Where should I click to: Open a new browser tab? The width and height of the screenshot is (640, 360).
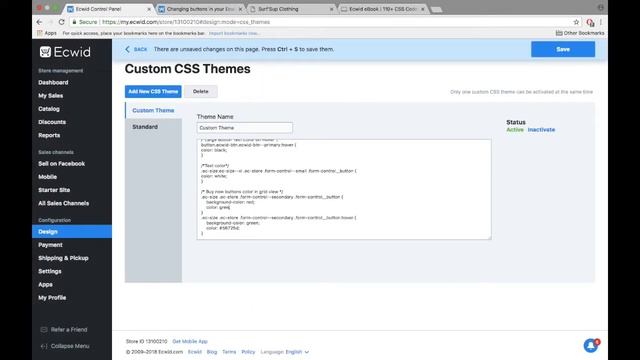click(x=436, y=9)
